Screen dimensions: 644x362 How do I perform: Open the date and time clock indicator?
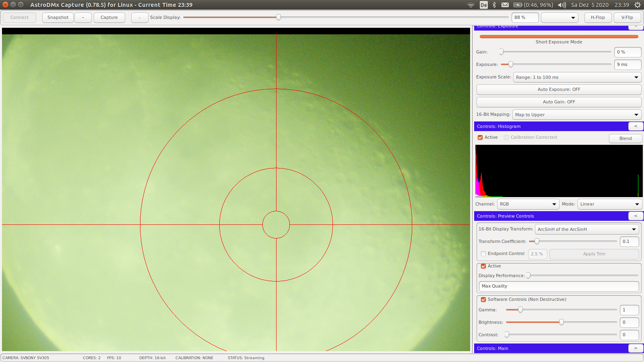[600, 5]
